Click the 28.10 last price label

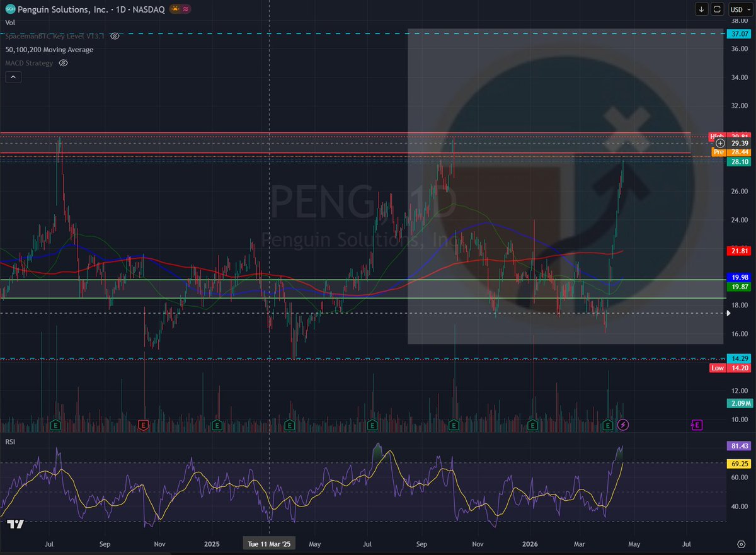pos(738,162)
